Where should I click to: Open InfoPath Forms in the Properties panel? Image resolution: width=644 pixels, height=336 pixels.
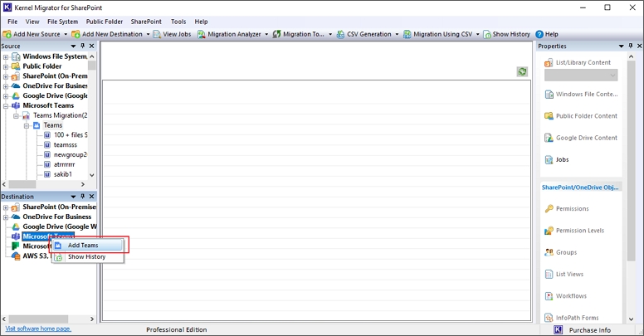click(x=572, y=318)
